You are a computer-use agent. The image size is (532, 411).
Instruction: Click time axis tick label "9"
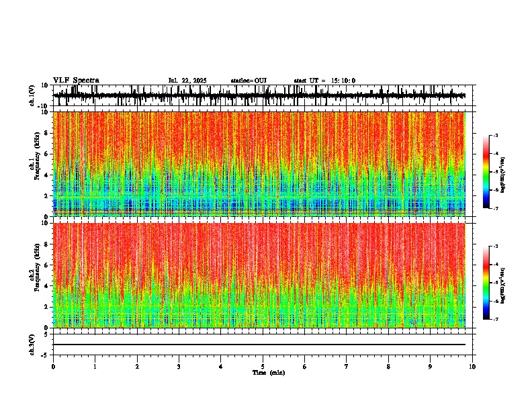[x=430, y=367]
